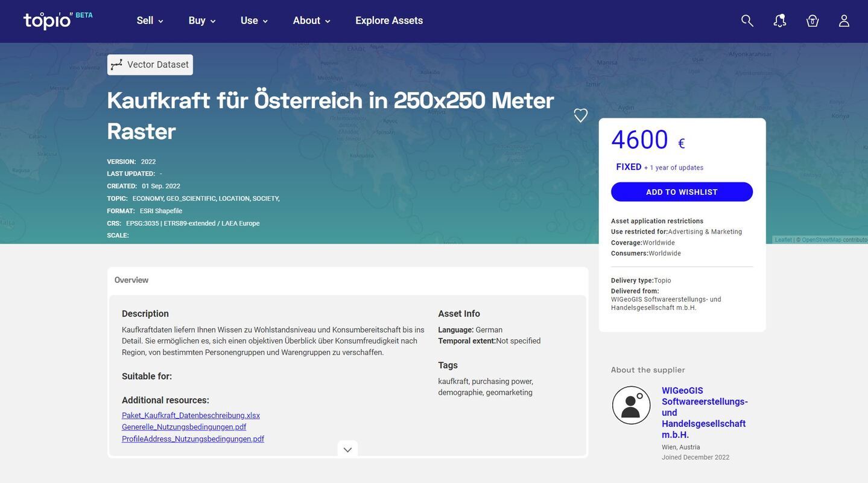The width and height of the screenshot is (868, 483).
Task: Click the Leaflet map attribution link
Action: (x=784, y=240)
